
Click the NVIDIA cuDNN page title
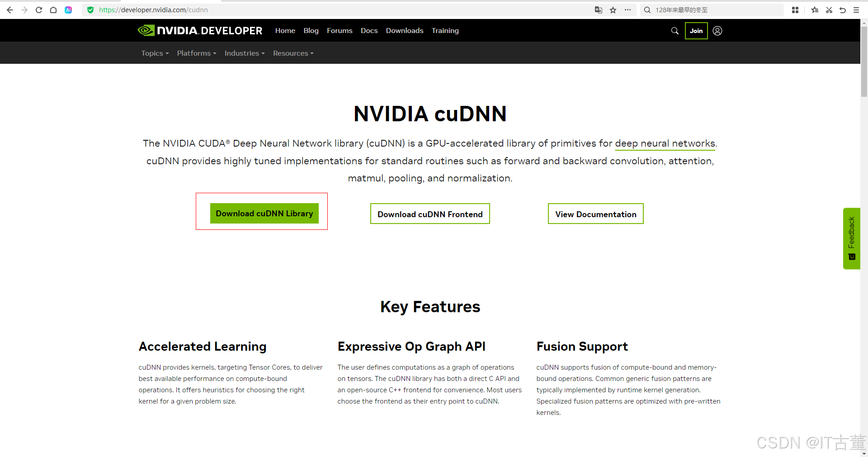(x=430, y=114)
